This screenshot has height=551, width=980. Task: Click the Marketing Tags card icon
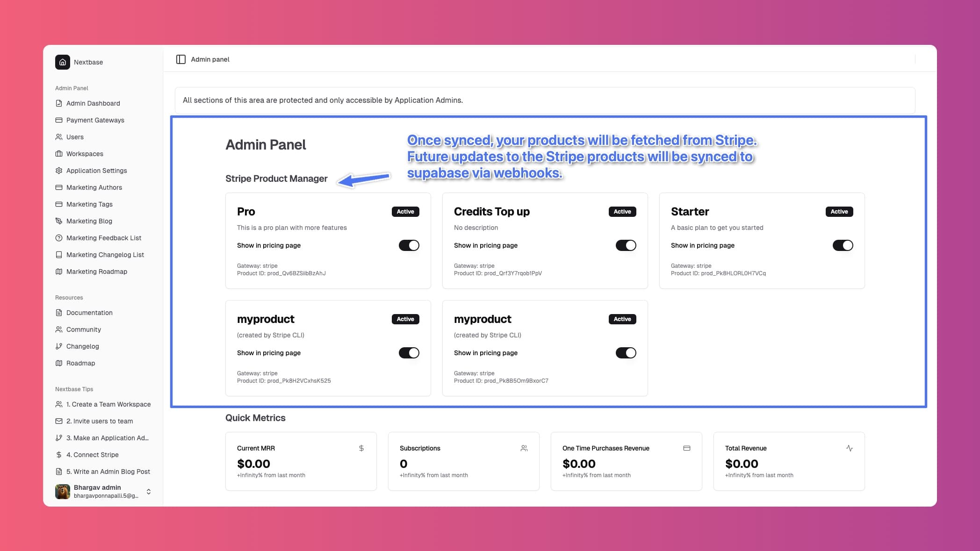pos(58,204)
